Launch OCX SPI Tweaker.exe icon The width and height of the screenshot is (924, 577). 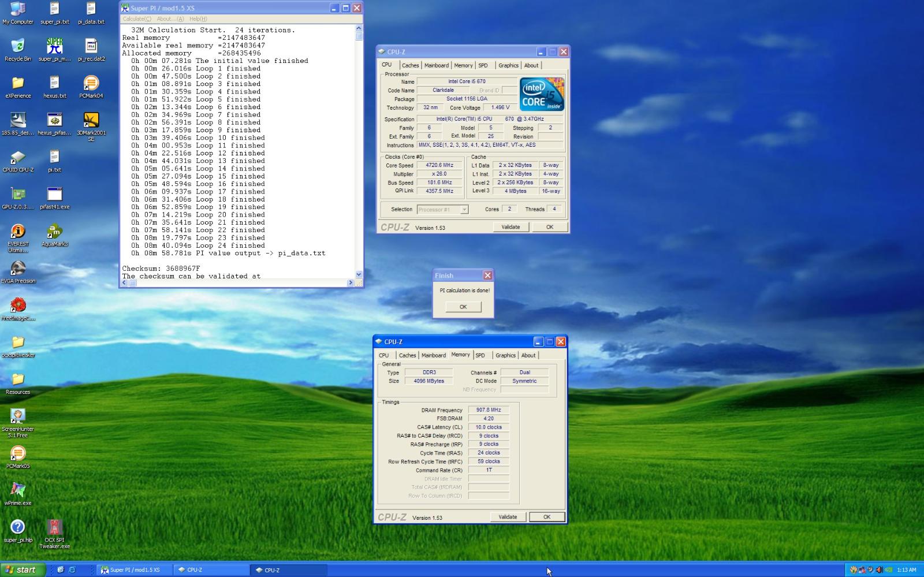point(55,534)
